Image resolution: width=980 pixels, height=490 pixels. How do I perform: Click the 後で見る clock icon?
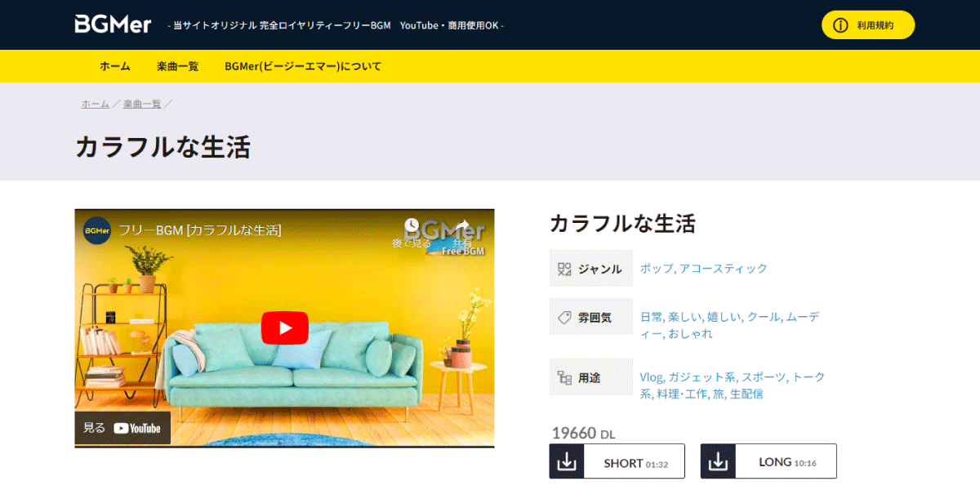click(x=411, y=225)
